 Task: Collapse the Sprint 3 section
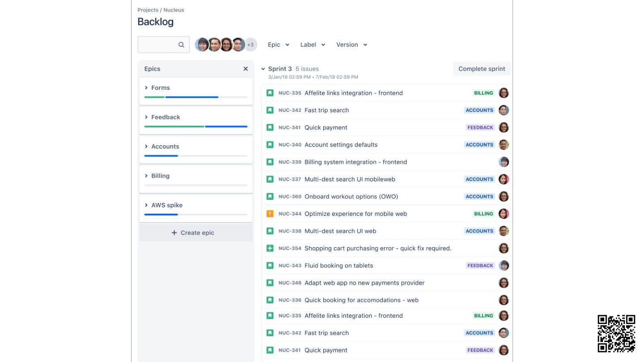point(263,69)
